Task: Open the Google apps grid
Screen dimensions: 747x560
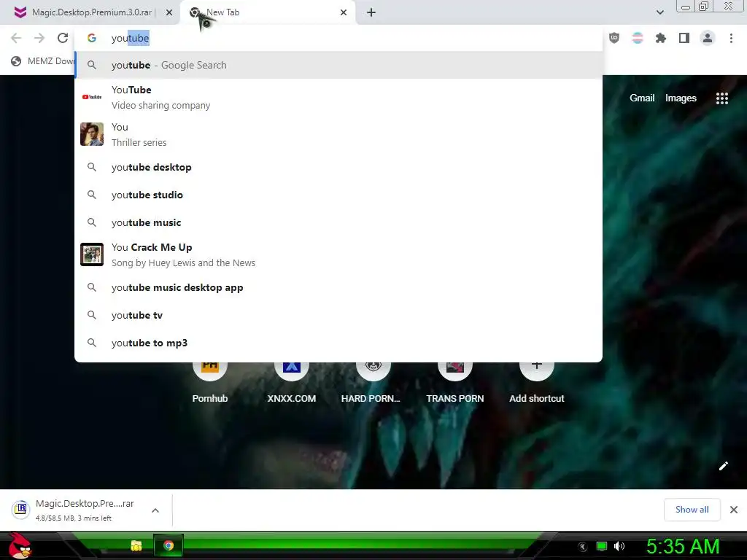Action: (x=721, y=98)
